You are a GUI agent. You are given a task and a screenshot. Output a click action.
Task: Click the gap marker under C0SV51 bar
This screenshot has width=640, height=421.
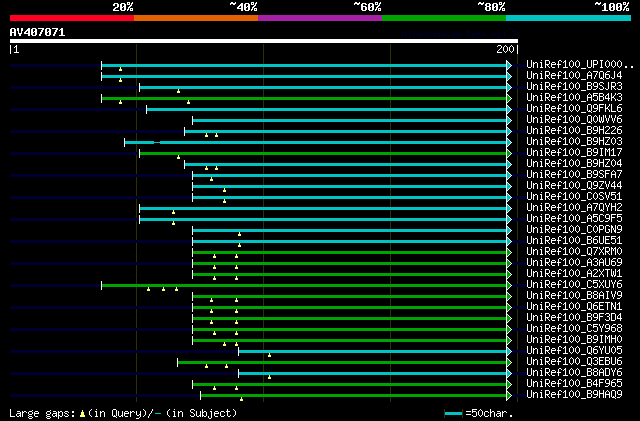[x=224, y=201]
